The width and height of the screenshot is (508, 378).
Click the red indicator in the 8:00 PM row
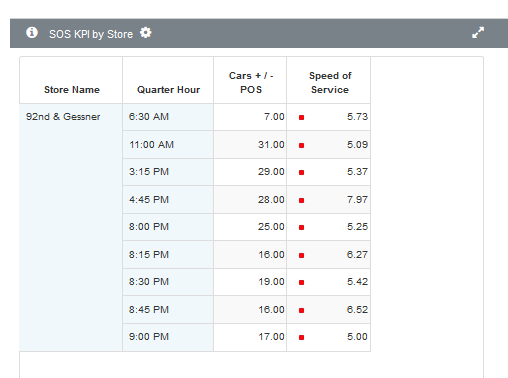(301, 227)
